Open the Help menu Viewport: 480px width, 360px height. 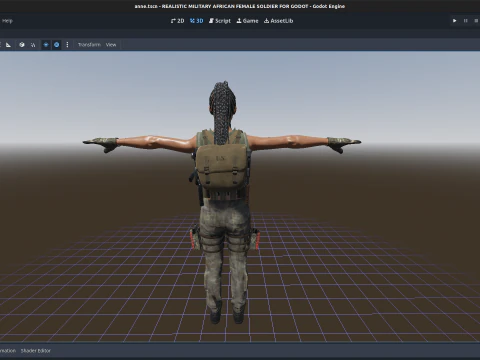coord(7,21)
